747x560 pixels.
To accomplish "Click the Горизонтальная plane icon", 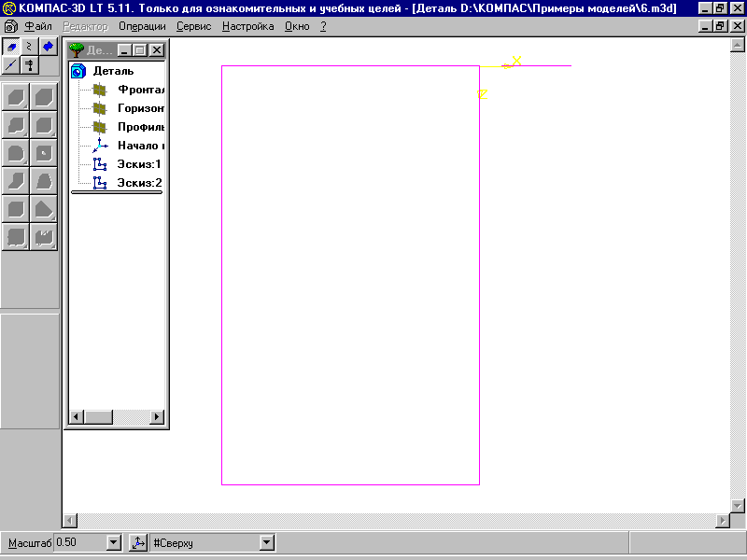I will (x=100, y=108).
